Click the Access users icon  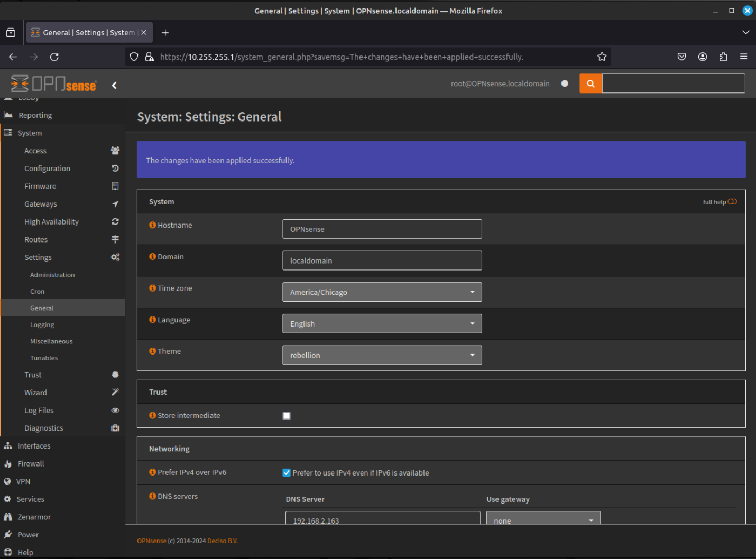point(115,151)
